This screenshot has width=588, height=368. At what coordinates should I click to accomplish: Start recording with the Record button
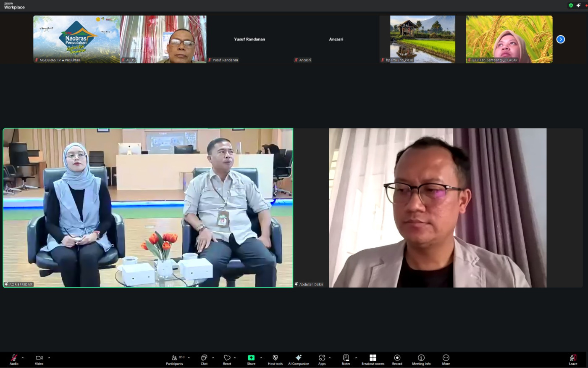[x=397, y=359]
